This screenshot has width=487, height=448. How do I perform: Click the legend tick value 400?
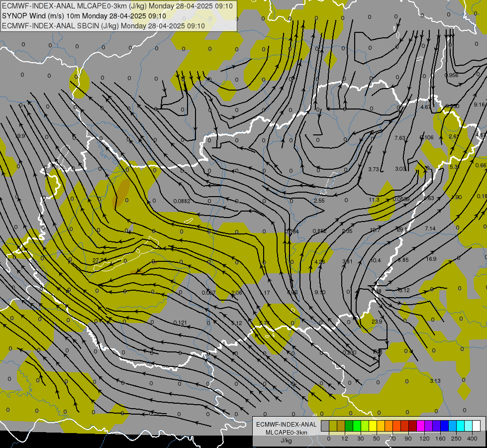(472, 439)
